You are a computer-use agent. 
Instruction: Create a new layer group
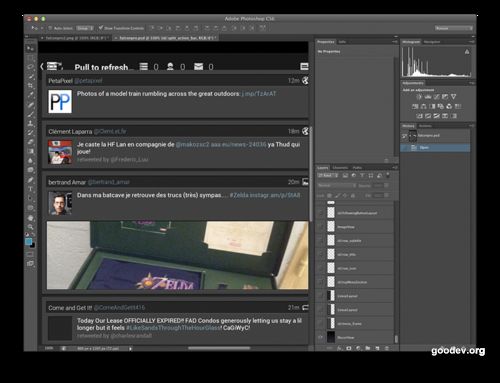pyautogui.click(x=368, y=348)
